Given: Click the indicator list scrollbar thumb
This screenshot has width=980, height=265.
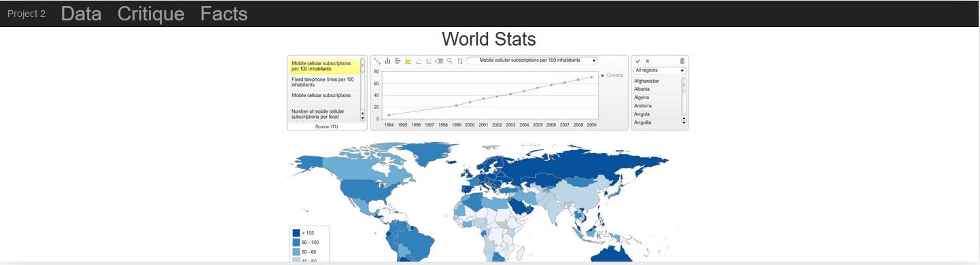Looking at the screenshot, I should tap(362, 66).
